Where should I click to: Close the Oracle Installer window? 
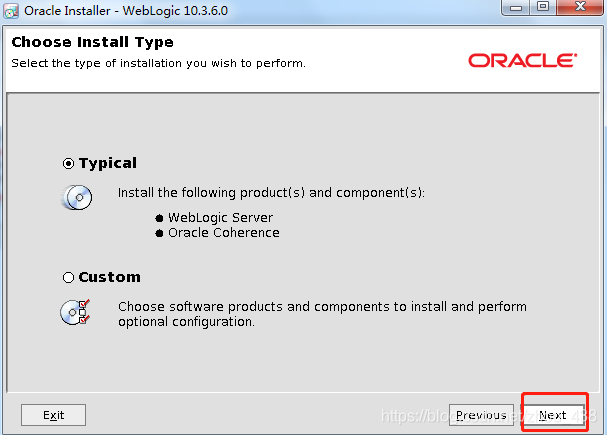click(x=580, y=7)
